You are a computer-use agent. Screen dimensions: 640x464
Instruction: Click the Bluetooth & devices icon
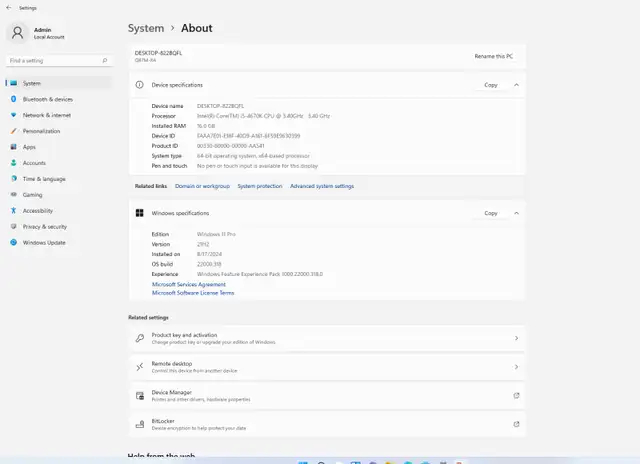13,99
